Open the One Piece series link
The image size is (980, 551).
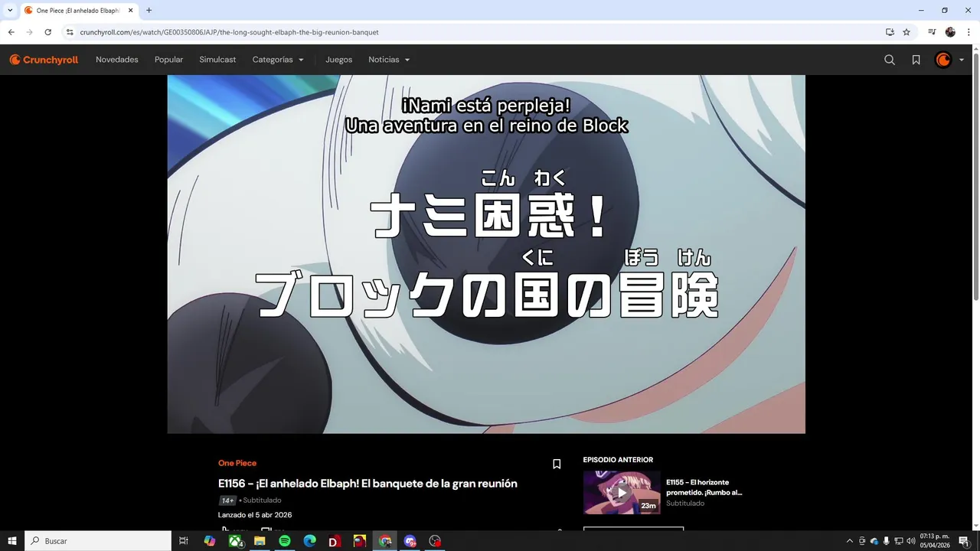click(237, 463)
